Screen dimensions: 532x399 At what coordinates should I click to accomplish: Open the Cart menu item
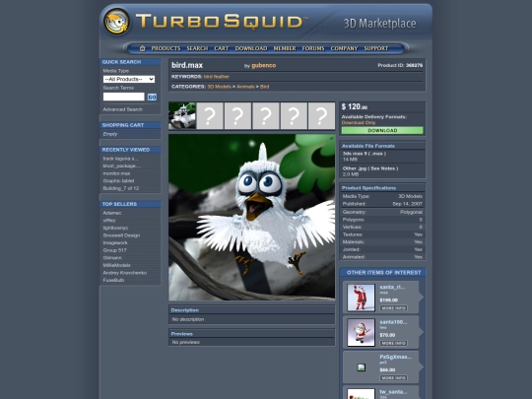(x=222, y=48)
